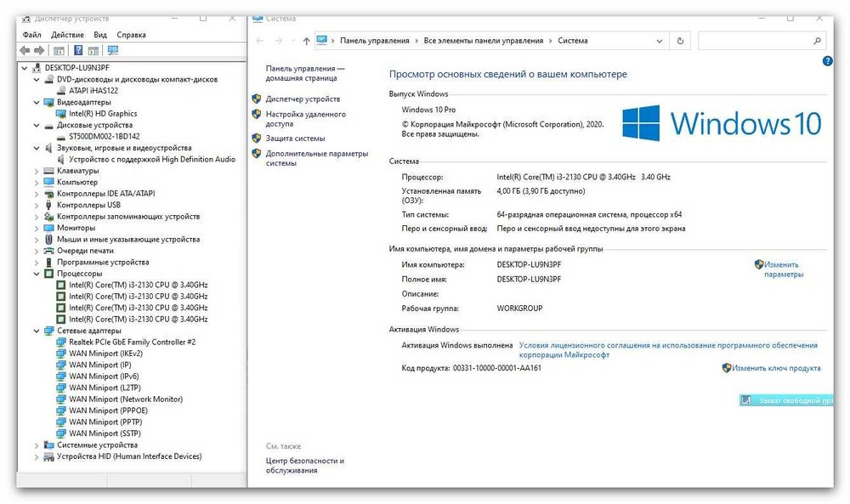Click shield icon next to Диспетчер устройств link
This screenshot has width=850, height=504.
click(x=257, y=99)
